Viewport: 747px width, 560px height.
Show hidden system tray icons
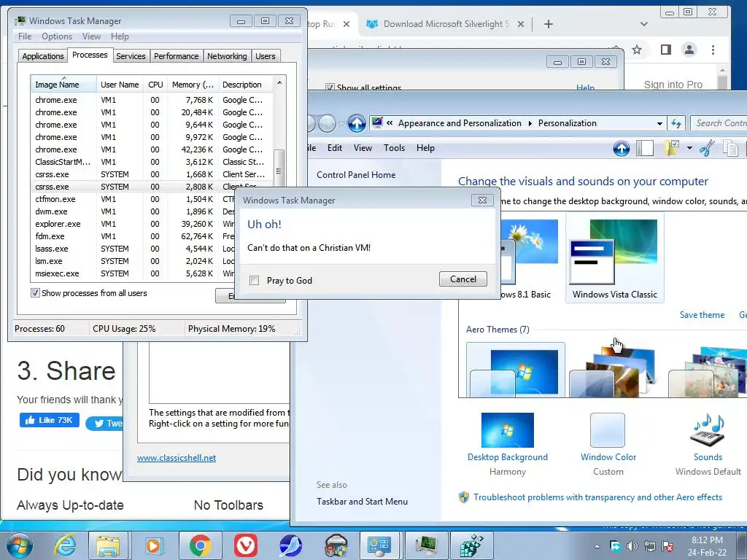pos(597,546)
